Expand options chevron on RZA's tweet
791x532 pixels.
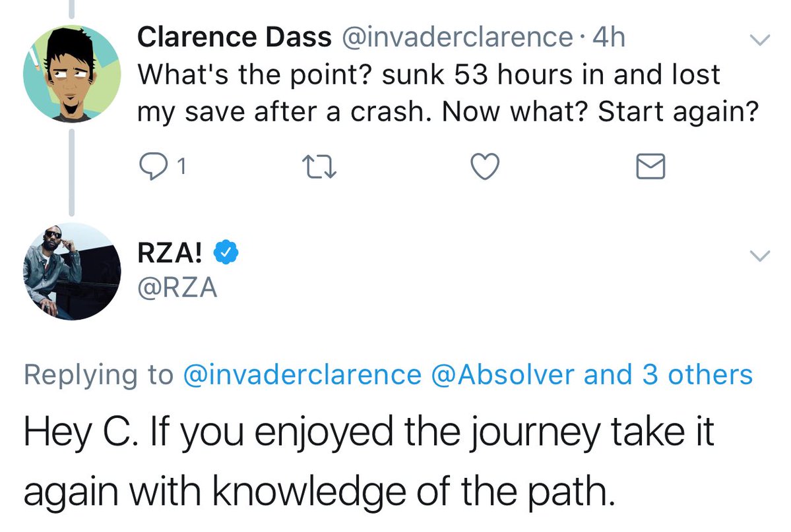[761, 256]
